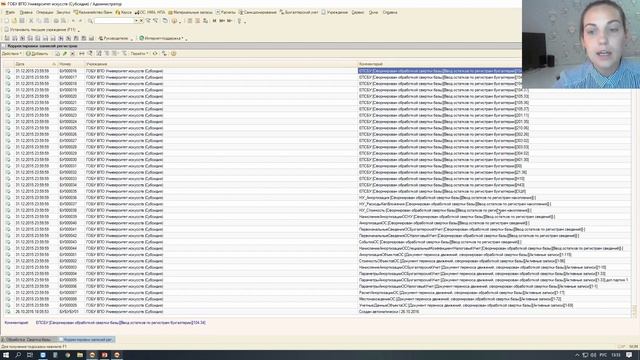640x360 pixels.
Task: Click Установить текущее учреждение (F11)
Action: [40, 30]
